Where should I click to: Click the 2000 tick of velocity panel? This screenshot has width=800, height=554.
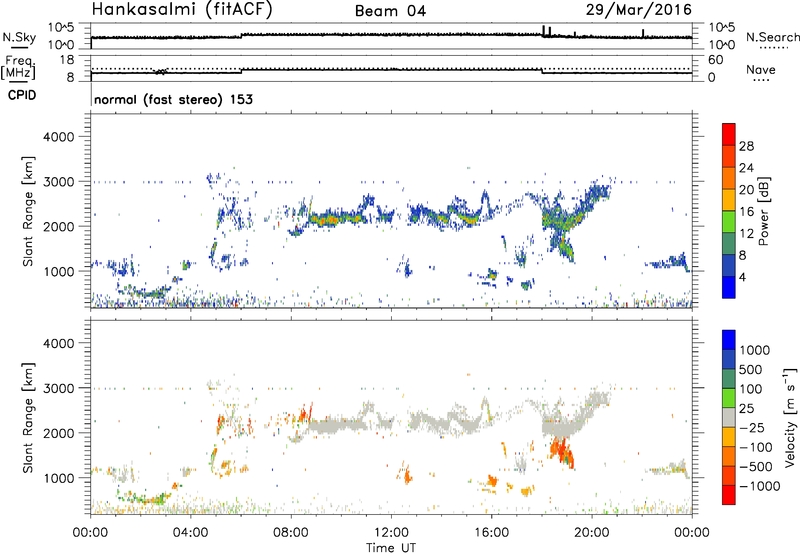(58, 433)
